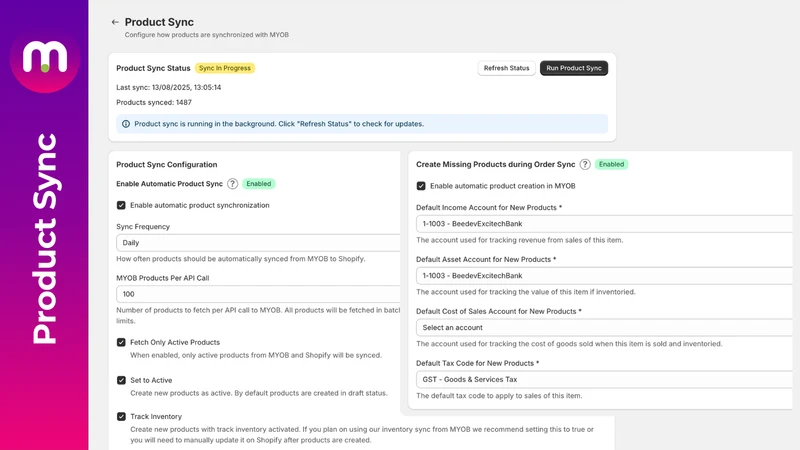
Task: Open Default Income Account for New Products dropdown
Action: 604,223
